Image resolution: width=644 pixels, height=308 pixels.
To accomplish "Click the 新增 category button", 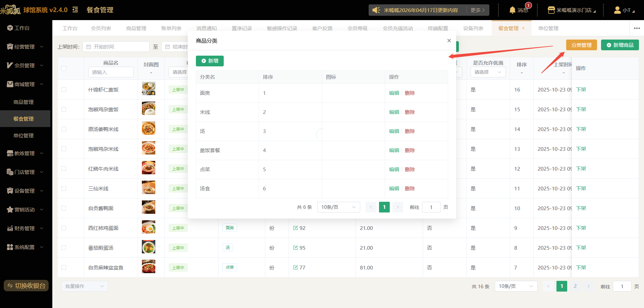I will pyautogui.click(x=210, y=61).
